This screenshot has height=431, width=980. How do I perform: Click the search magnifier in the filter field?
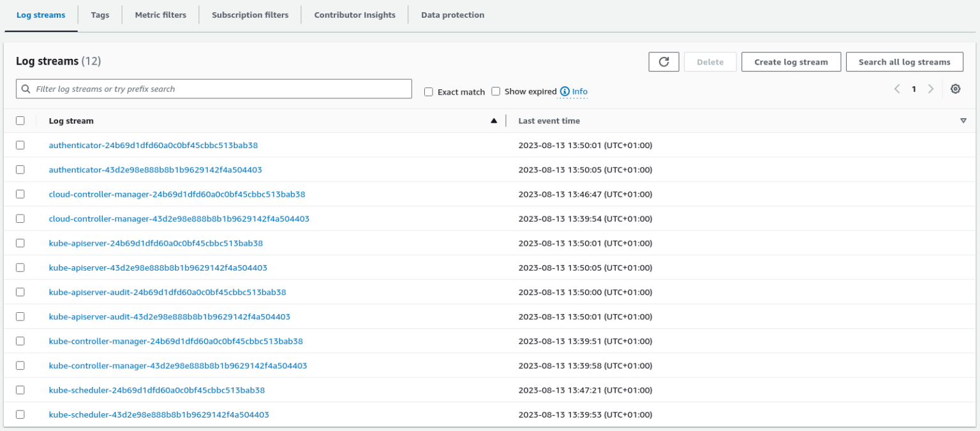[26, 89]
